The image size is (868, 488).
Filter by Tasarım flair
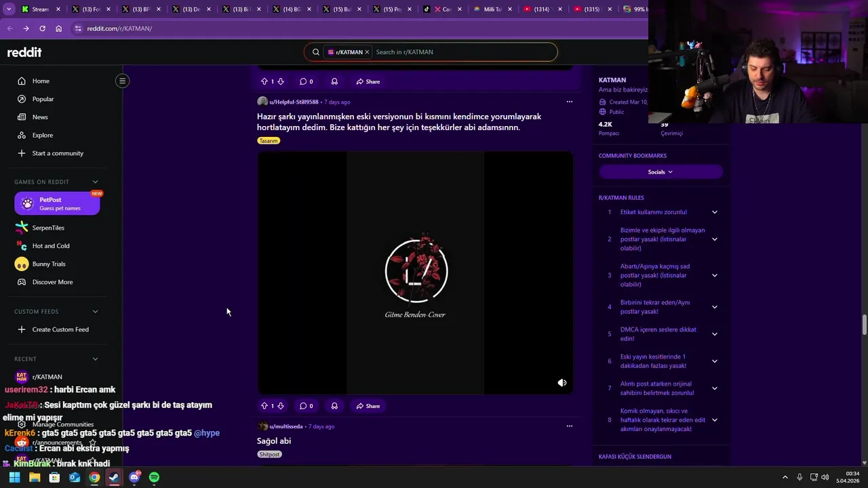269,141
